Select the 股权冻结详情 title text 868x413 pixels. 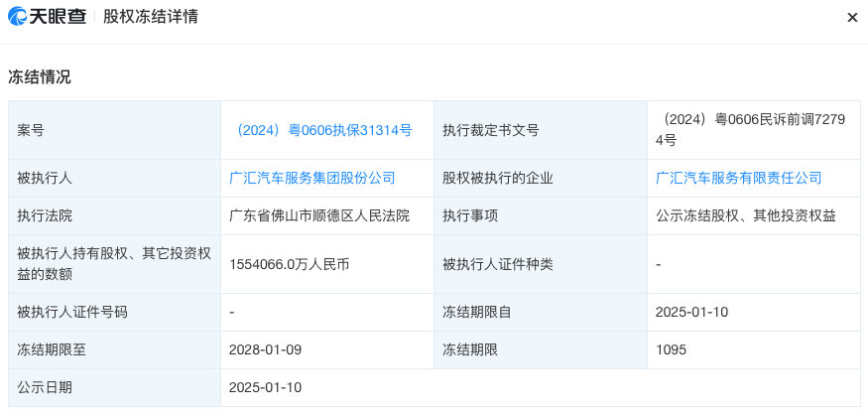pyautogui.click(x=151, y=17)
